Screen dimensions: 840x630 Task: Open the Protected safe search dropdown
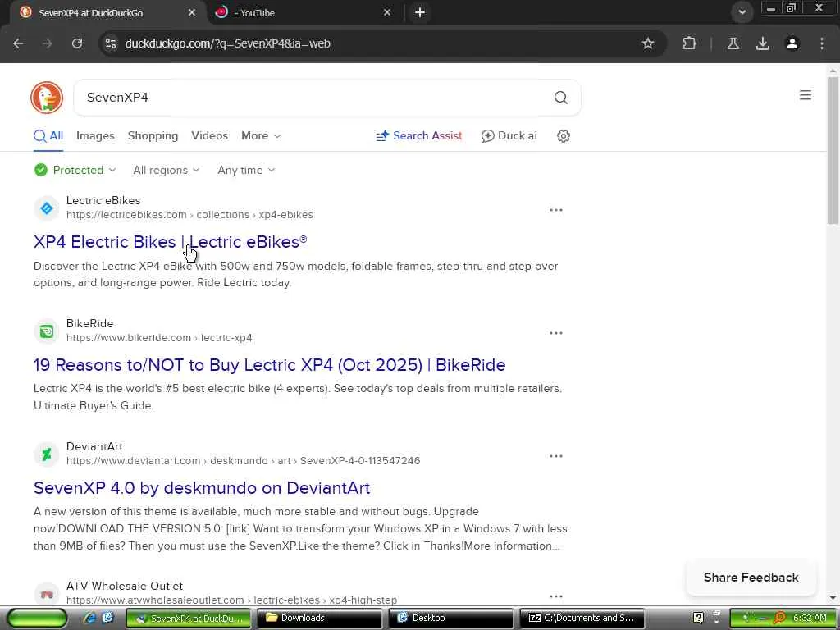point(75,171)
